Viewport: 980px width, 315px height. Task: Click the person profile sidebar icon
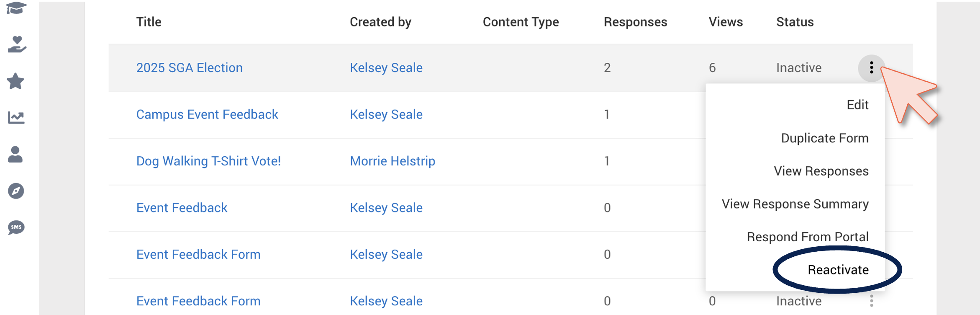click(x=15, y=154)
